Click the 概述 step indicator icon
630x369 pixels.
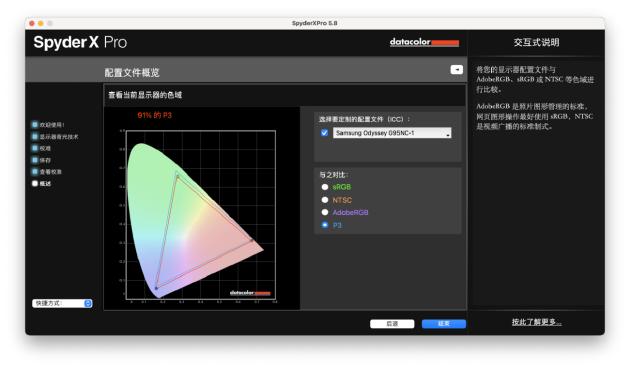click(x=35, y=183)
